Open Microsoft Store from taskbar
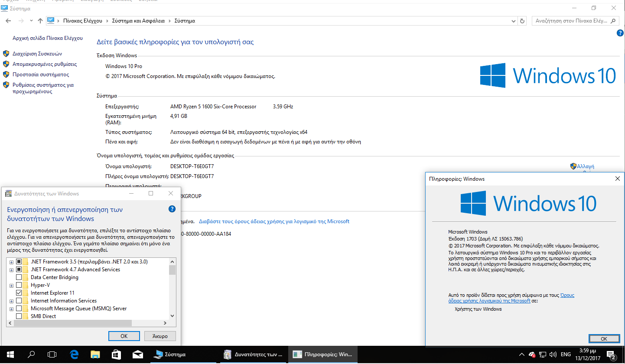 click(116, 354)
